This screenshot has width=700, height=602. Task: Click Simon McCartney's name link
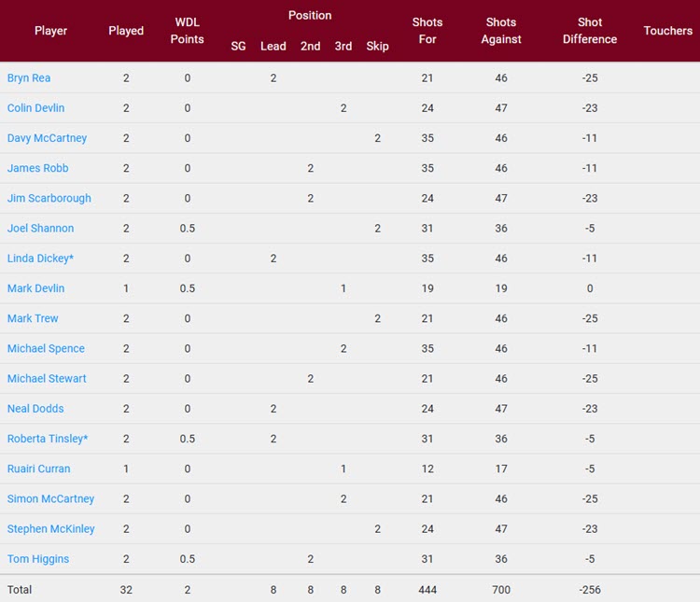click(x=50, y=498)
